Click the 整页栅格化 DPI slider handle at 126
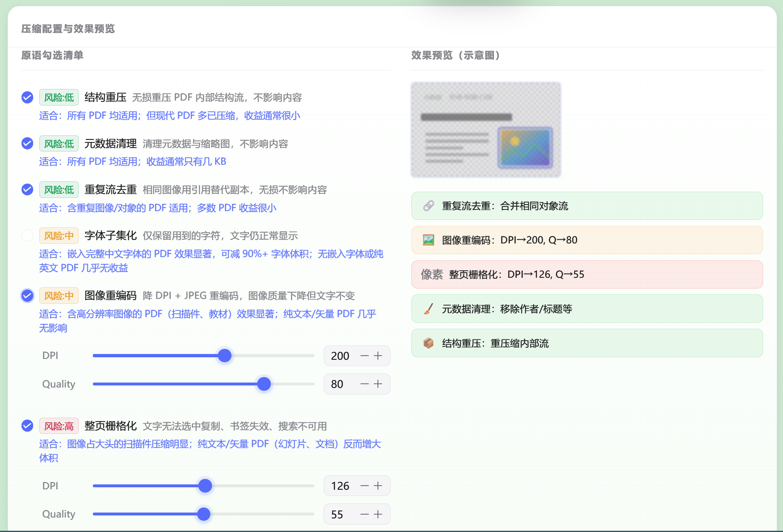Viewport: 783px width, 532px height. tap(205, 486)
